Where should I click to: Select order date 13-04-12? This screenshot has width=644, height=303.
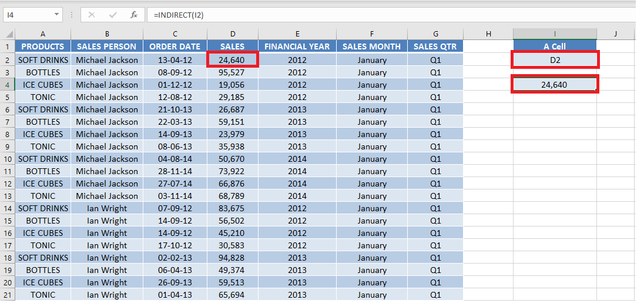(175, 60)
